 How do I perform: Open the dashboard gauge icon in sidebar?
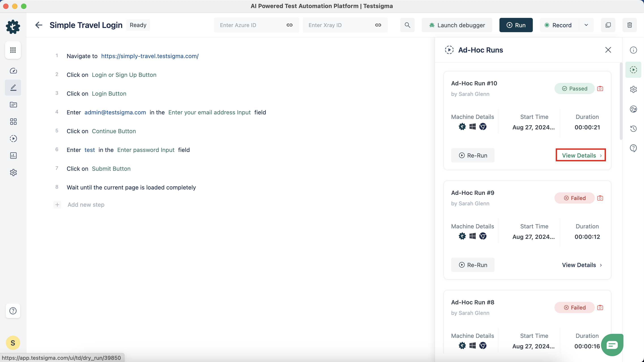(13, 71)
